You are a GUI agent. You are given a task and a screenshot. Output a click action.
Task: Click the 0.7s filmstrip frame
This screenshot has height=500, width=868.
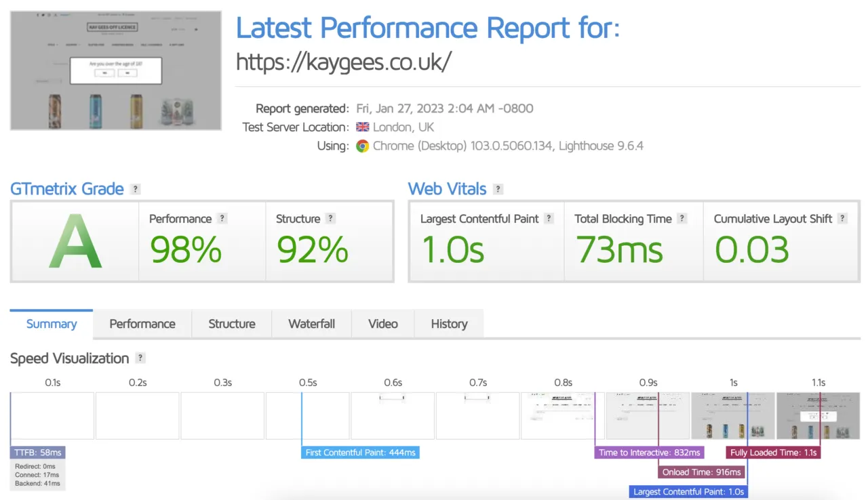pos(478,416)
